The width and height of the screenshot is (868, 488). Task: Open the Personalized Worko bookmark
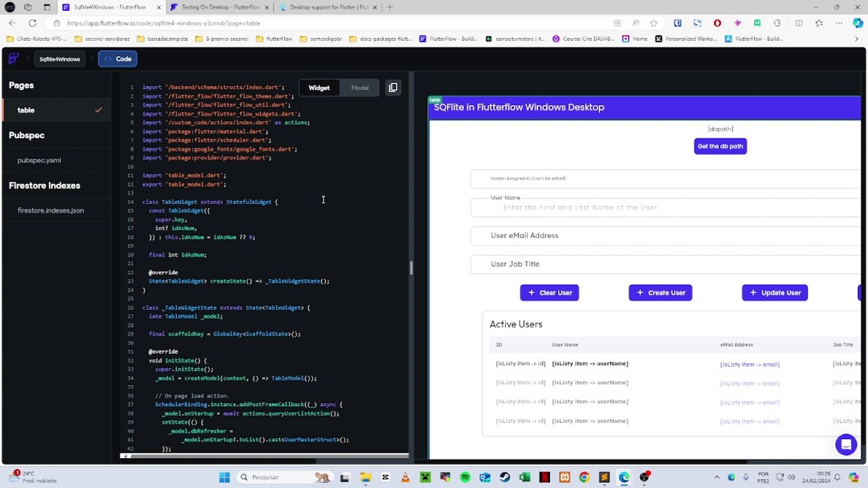click(686, 39)
